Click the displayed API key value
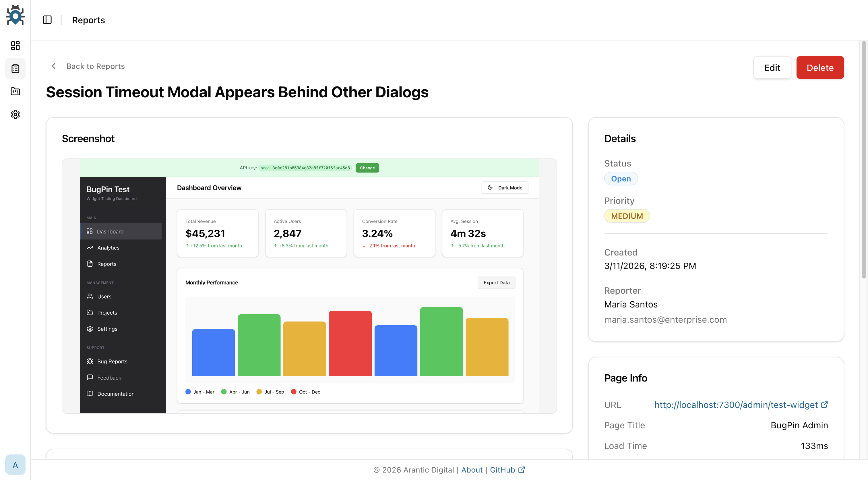868x480 pixels. (x=305, y=168)
